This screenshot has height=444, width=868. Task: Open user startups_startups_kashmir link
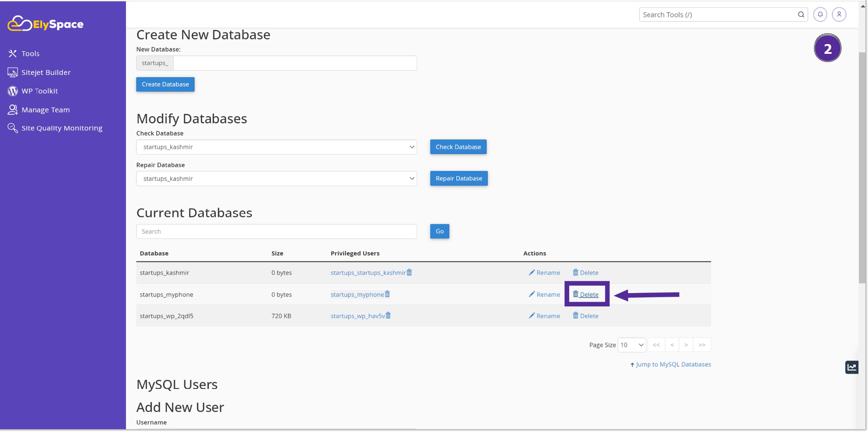tap(368, 273)
